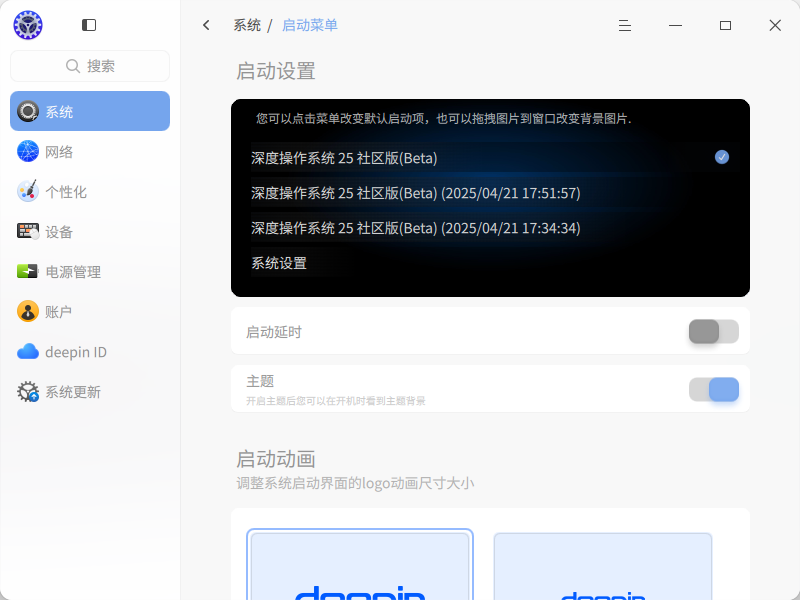Open the deepin ID cloud icon
The width and height of the screenshot is (800, 600).
pyautogui.click(x=28, y=352)
